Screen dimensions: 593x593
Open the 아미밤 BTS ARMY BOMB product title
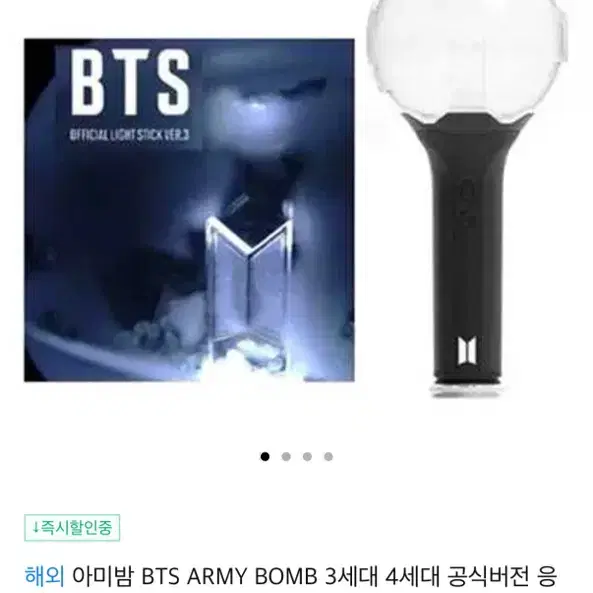[x=314, y=576]
